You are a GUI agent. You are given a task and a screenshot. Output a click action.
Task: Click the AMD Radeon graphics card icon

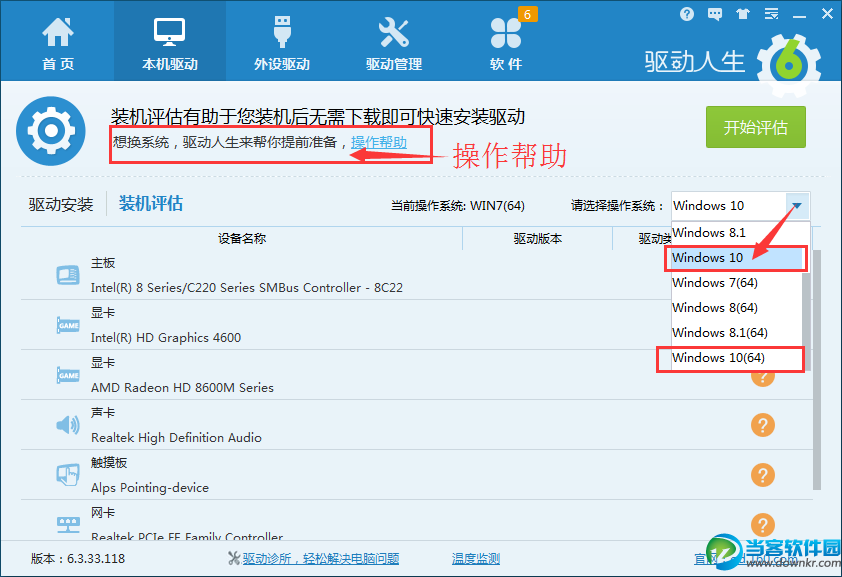(x=68, y=375)
